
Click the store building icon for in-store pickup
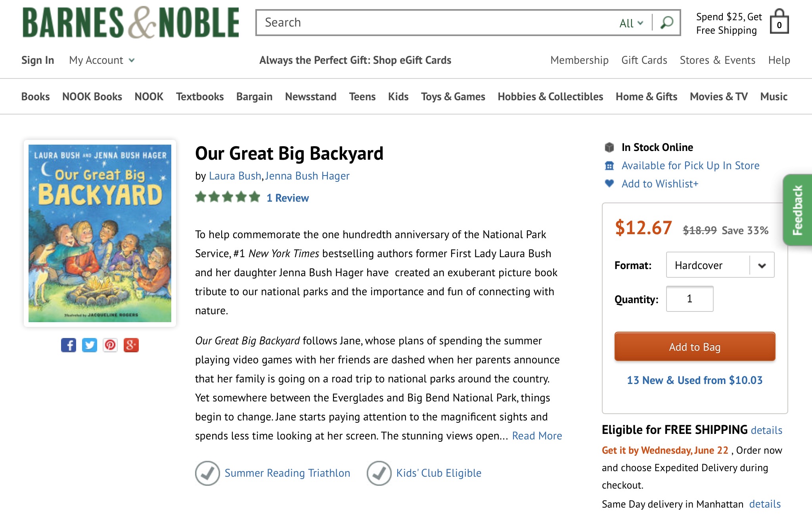tap(610, 165)
